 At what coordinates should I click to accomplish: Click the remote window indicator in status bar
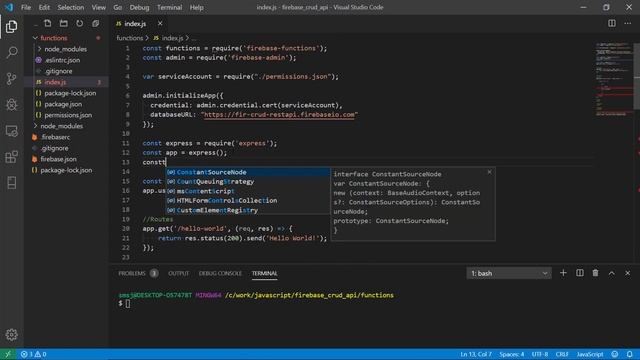(8, 354)
